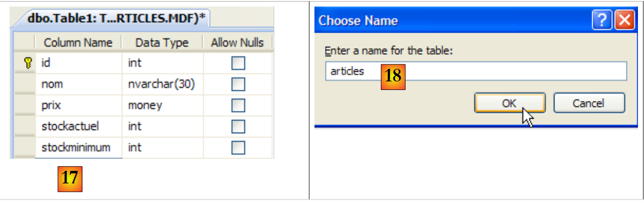
Task: Click the Allow Nulls column header
Action: click(x=237, y=43)
